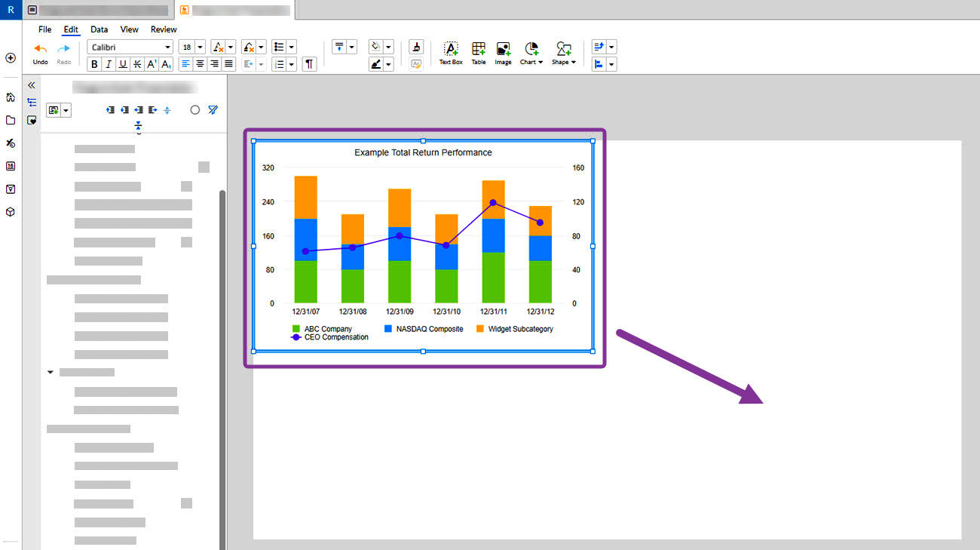The height and width of the screenshot is (550, 980).
Task: Toggle Underline formatting
Action: [123, 64]
